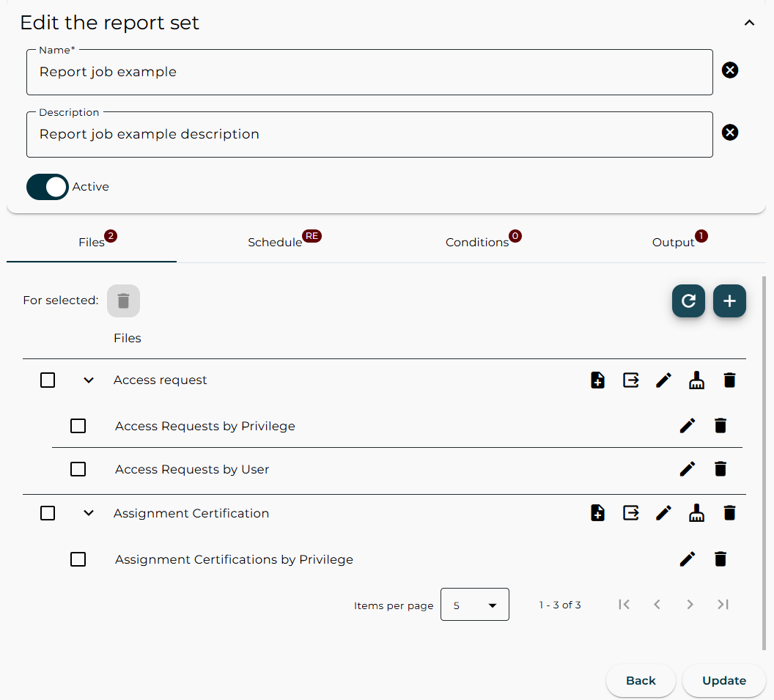Toggle the Active switch off
Image resolution: width=774 pixels, height=700 pixels.
pos(47,187)
